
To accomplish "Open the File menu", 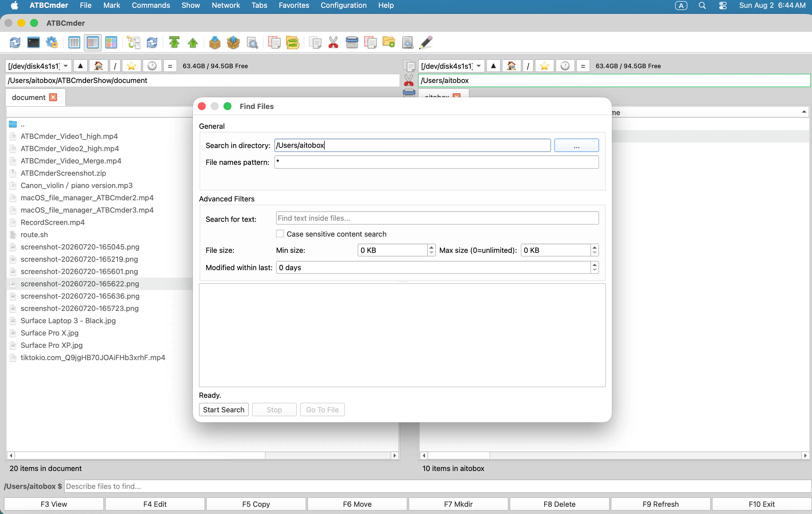I will point(86,5).
